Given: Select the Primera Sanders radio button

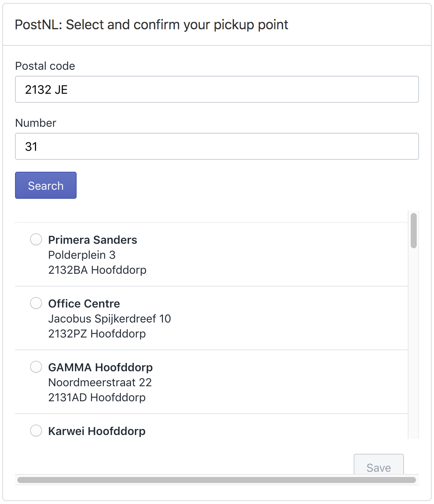Looking at the screenshot, I should pyautogui.click(x=36, y=239).
